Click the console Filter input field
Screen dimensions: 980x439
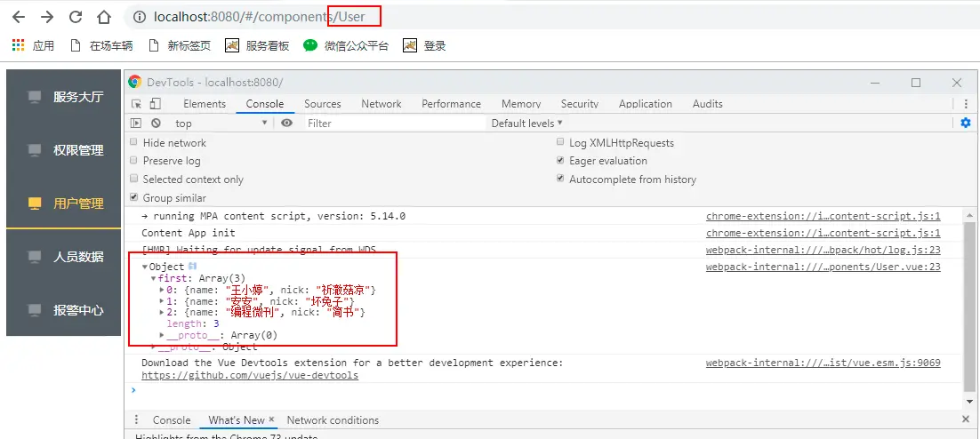tap(395, 123)
